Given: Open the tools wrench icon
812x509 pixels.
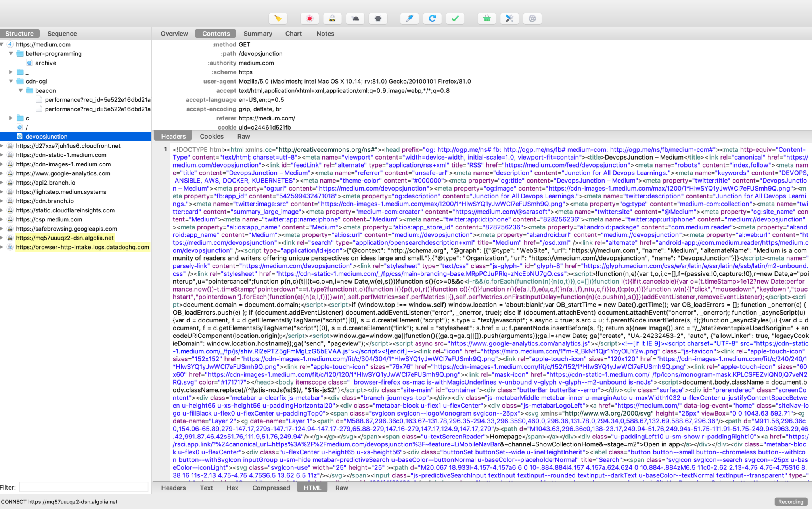Looking at the screenshot, I should point(509,18).
